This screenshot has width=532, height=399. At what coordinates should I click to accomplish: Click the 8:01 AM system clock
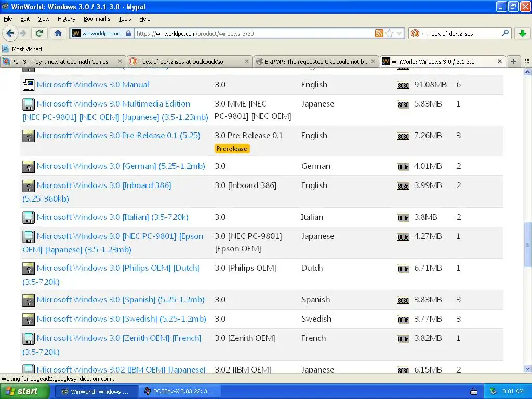pos(513,391)
